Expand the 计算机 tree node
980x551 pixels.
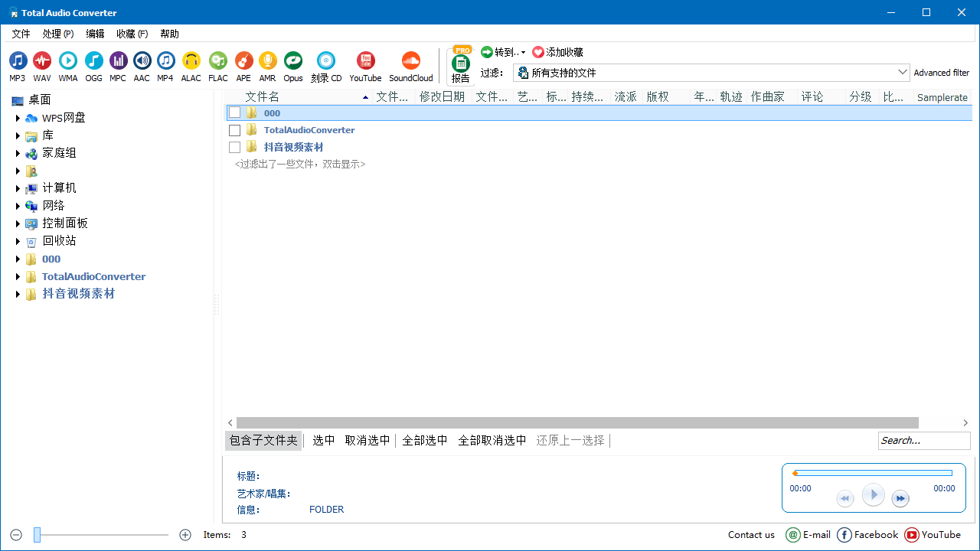pos(18,188)
